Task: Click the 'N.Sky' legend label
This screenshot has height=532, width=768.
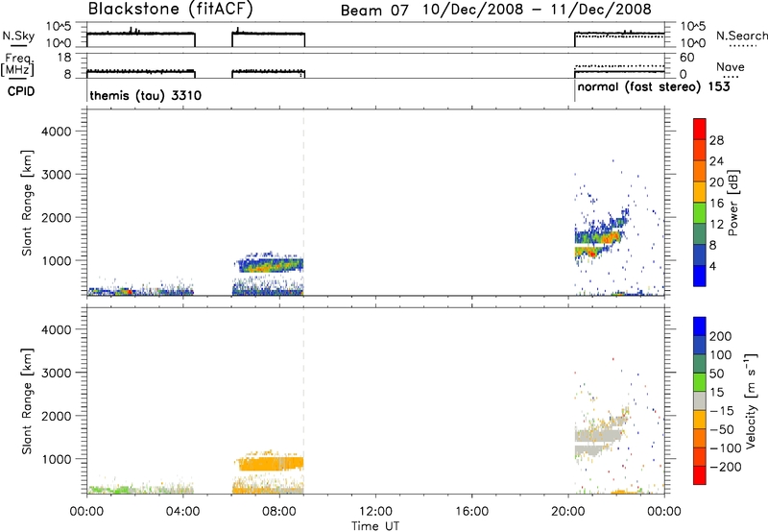Action: 18,36
